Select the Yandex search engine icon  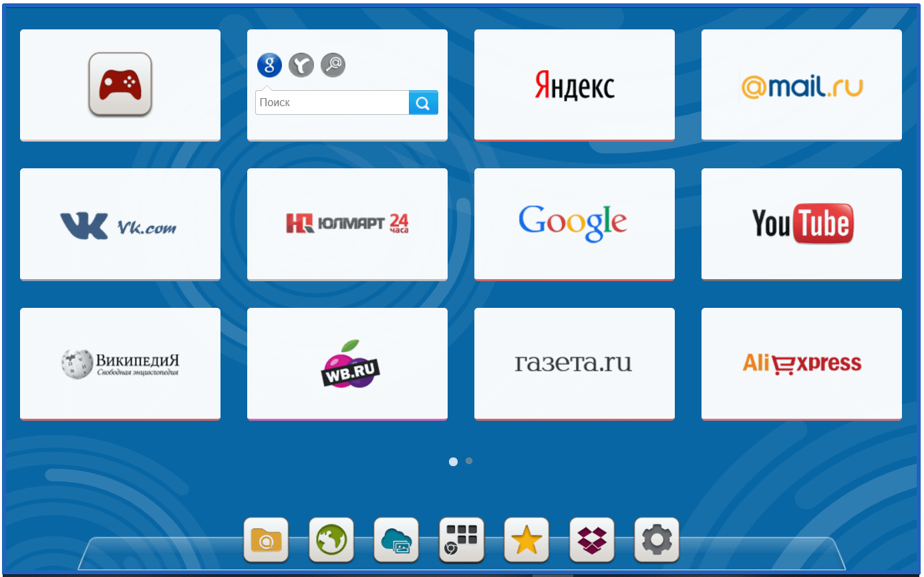coord(301,65)
